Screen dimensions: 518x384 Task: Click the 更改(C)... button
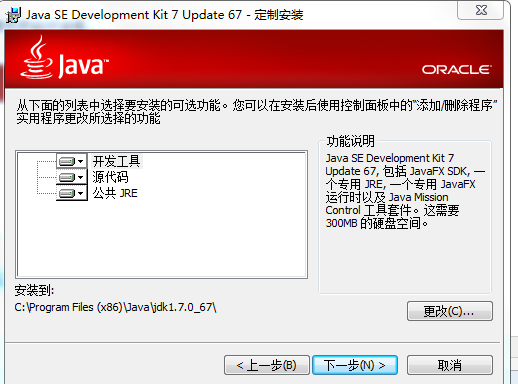coord(450,311)
